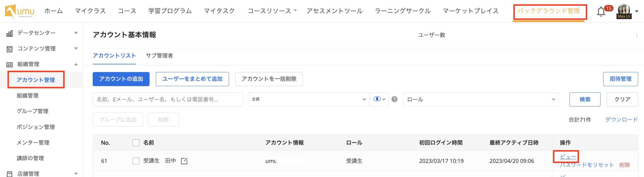Toggle the select-all checkbox in 名前 header
Viewport: 644px width, 177px height.
click(136, 143)
